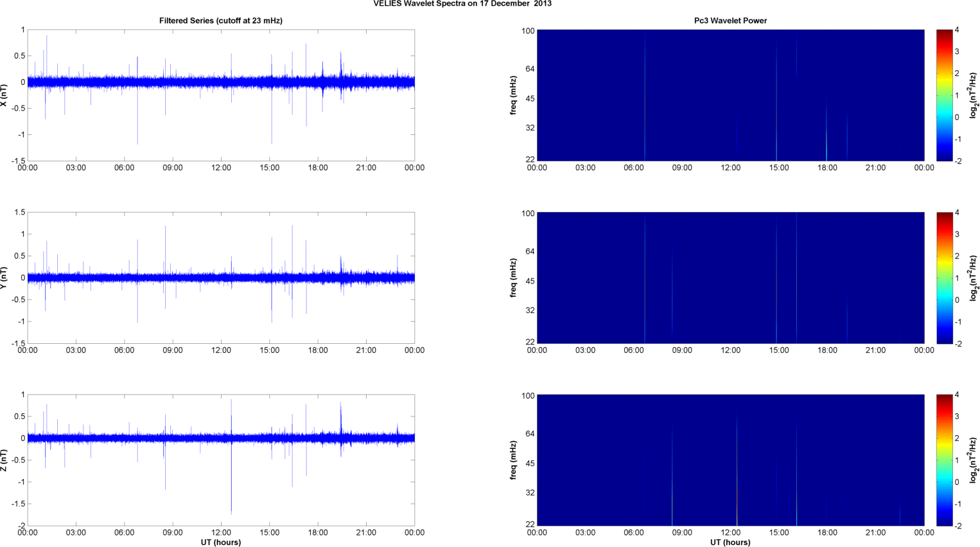
Task: Click the 'Y (nT)' y-axis label
Action: [4, 278]
